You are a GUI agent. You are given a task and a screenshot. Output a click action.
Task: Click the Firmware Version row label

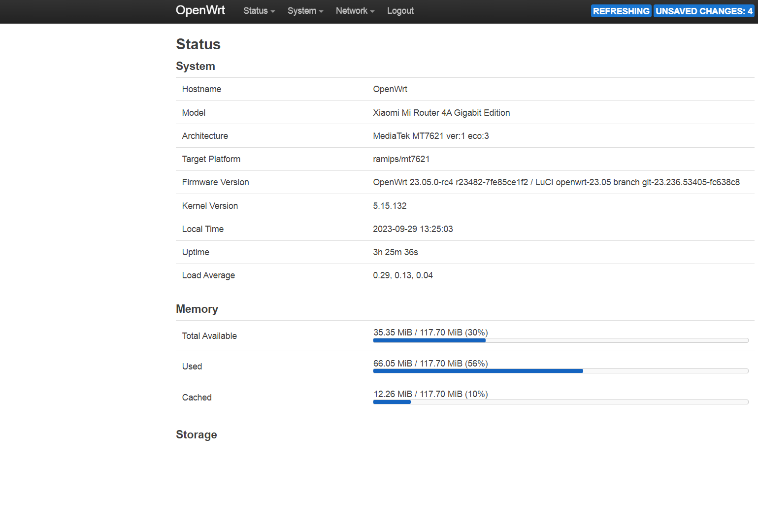[x=215, y=182]
